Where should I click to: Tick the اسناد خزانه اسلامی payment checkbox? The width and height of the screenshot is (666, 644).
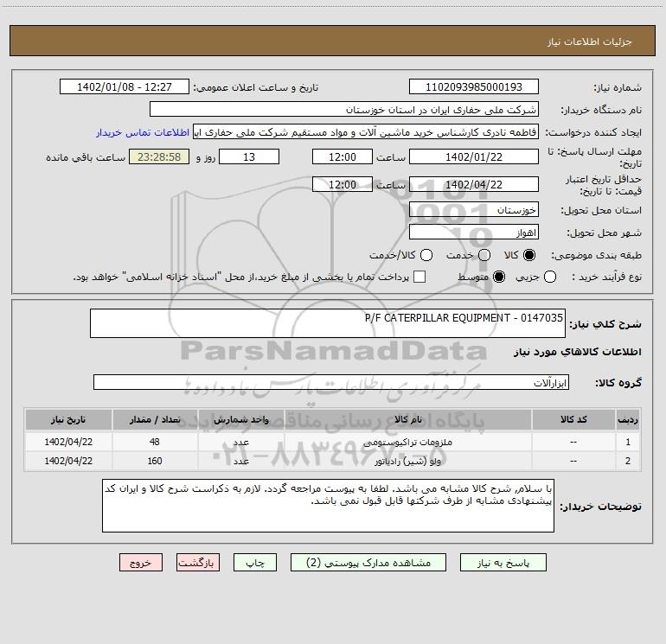click(419, 277)
